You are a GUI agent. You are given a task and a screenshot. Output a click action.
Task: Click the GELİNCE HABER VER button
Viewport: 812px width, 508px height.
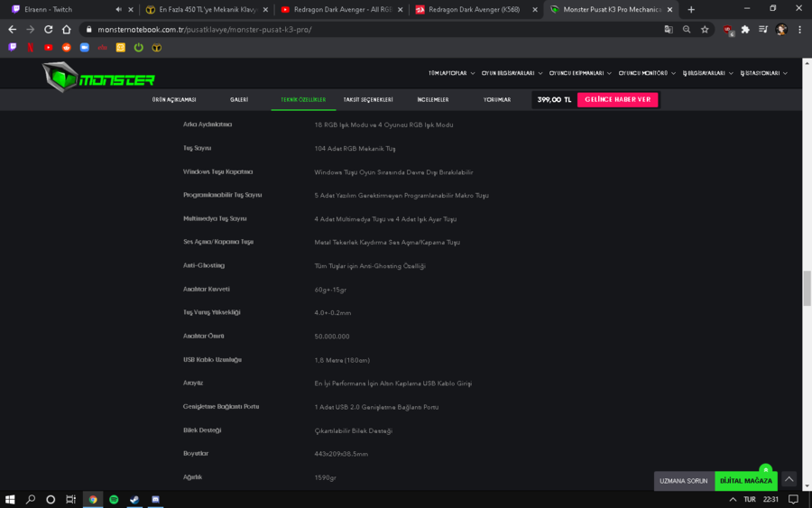click(x=617, y=99)
